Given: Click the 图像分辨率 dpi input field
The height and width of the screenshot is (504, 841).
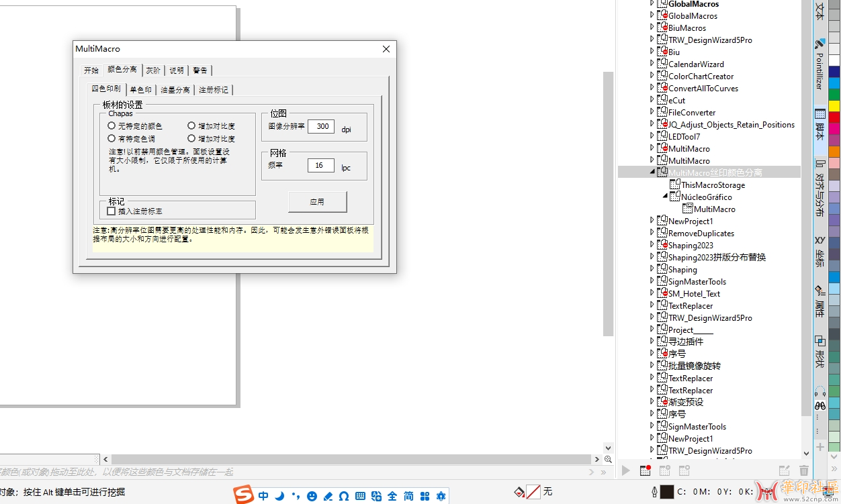Looking at the screenshot, I should pyautogui.click(x=321, y=126).
